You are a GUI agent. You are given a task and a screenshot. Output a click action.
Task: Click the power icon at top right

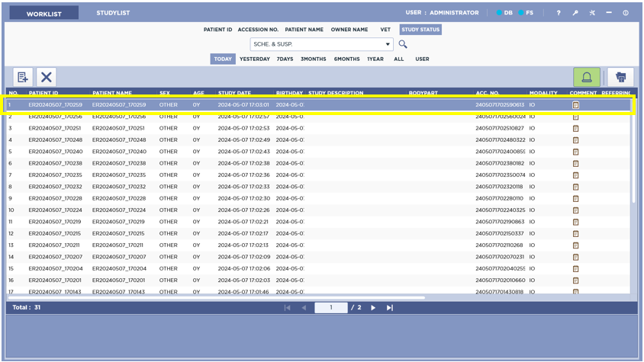click(626, 13)
